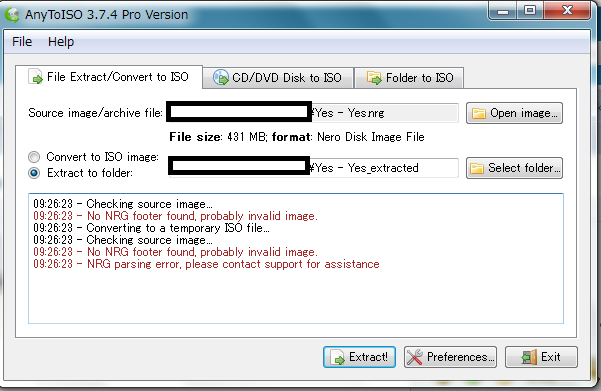Click the destination field ending Yes_extracted
601x391 pixels.
coord(313,168)
